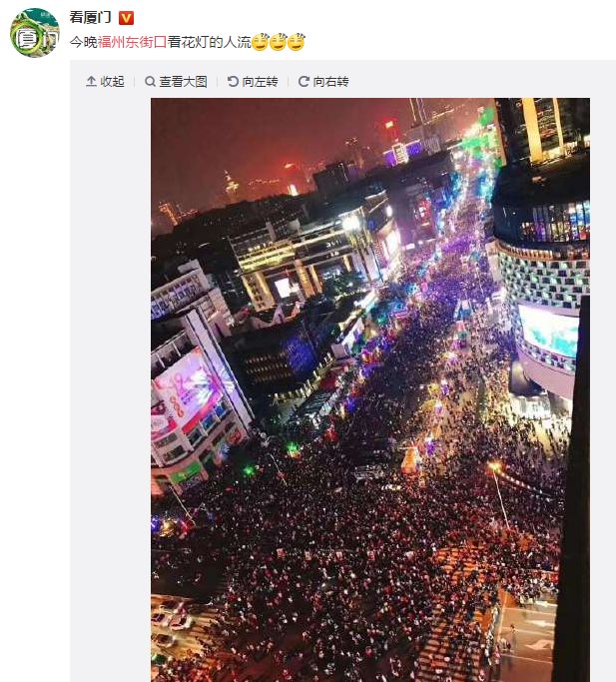Click the magnifier icon for large view
This screenshot has height=682, width=616.
[x=150, y=81]
